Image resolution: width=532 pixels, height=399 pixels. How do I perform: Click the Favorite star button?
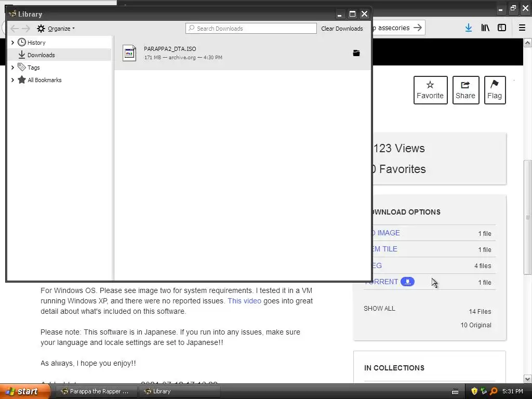(430, 90)
